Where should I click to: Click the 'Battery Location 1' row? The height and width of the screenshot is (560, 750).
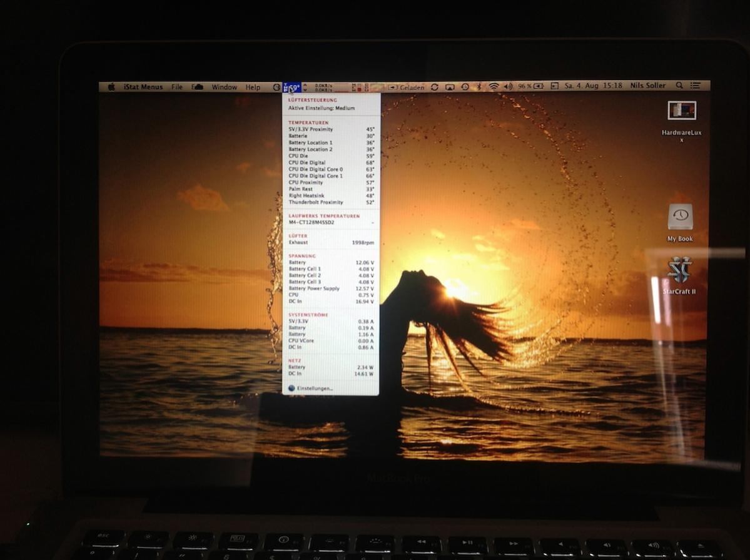(x=330, y=143)
